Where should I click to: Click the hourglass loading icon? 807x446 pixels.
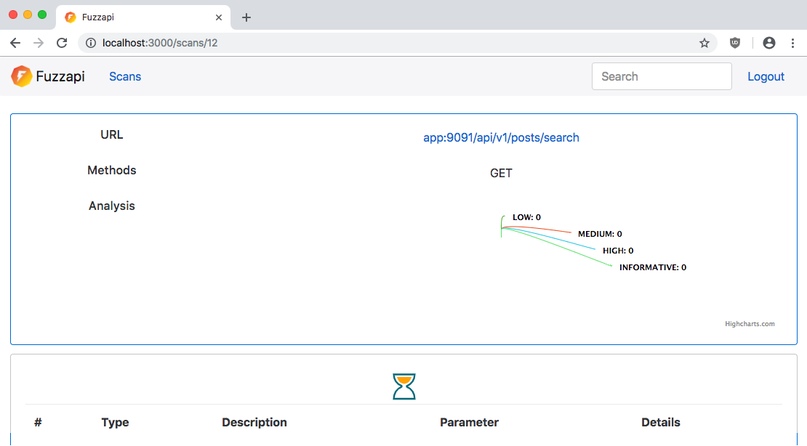[x=404, y=386]
